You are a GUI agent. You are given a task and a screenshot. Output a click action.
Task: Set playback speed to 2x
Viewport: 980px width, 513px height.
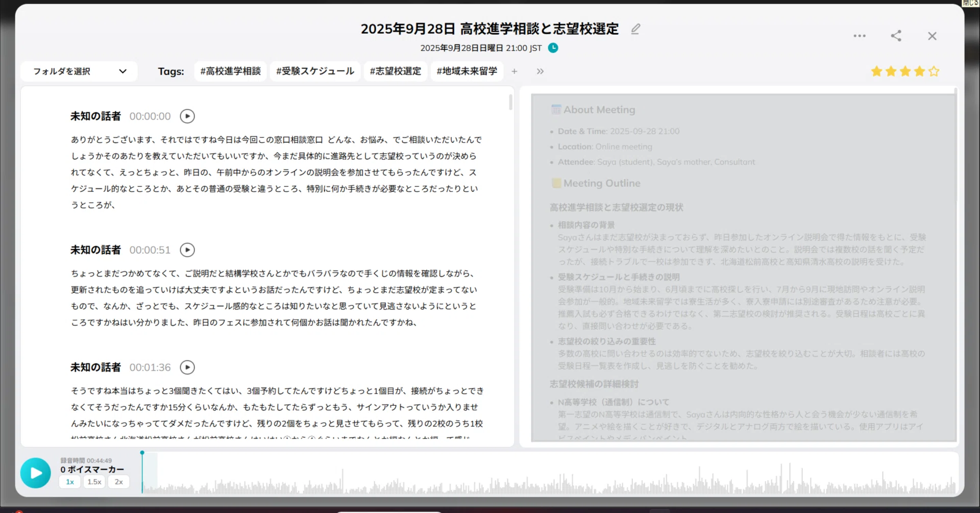pos(119,482)
